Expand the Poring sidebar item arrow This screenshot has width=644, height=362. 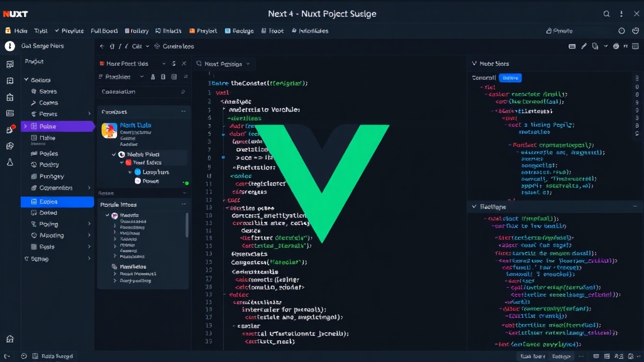coord(89,224)
